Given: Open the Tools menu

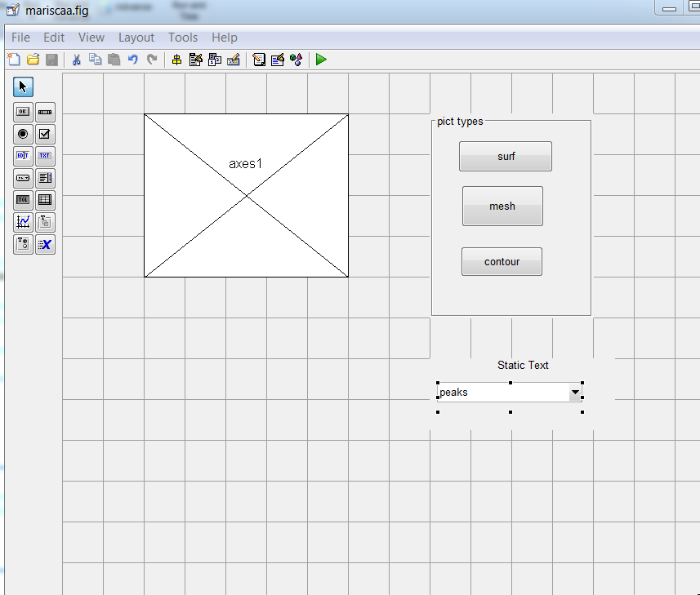Looking at the screenshot, I should [182, 37].
